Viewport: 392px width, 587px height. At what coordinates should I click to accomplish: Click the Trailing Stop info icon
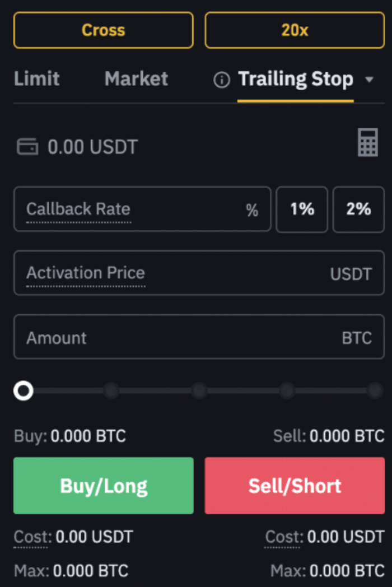[222, 80]
